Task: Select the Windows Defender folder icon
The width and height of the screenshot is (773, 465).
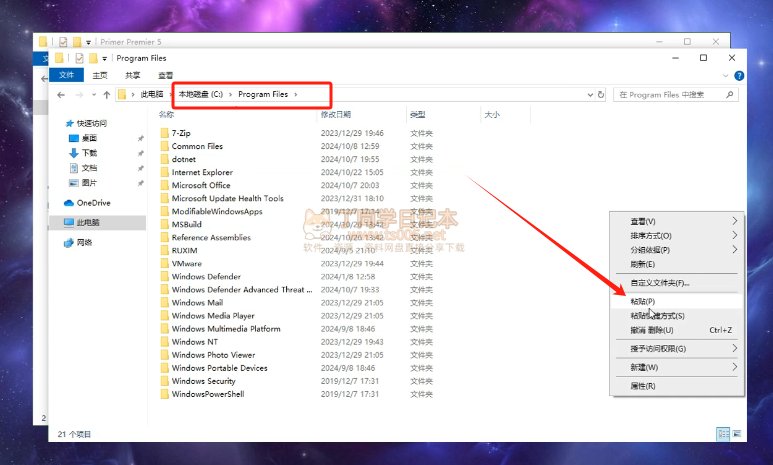Action: [x=164, y=277]
